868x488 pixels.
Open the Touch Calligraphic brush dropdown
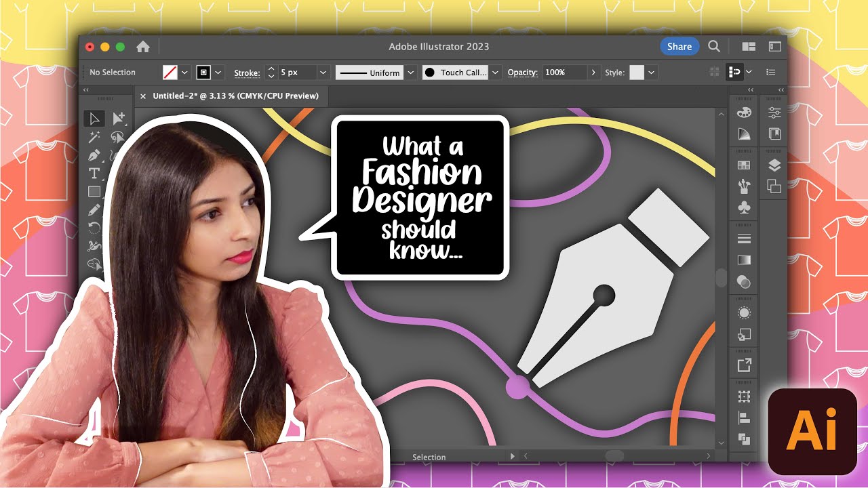(x=496, y=73)
